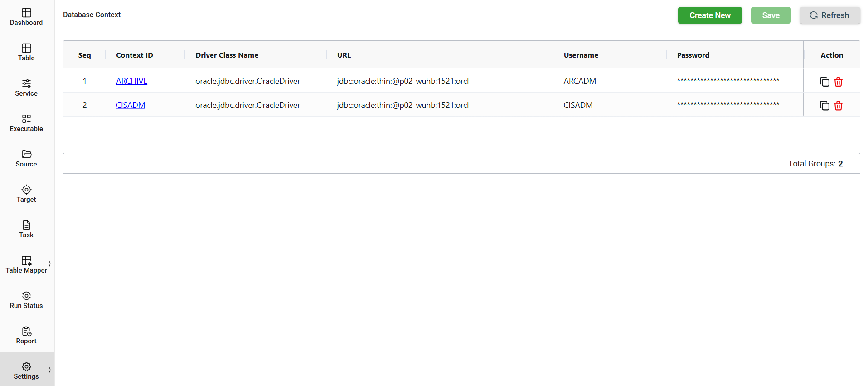
Task: Expand the Table Mapper submenu arrow
Action: [49, 264]
